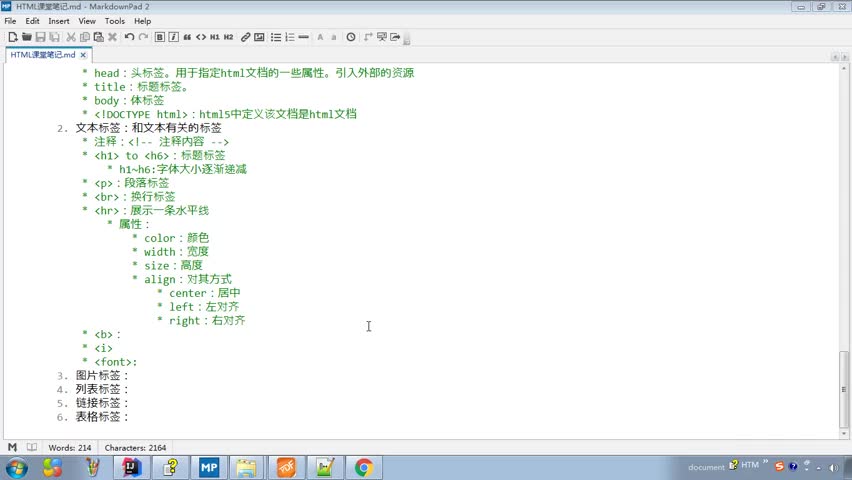Close the HTML课堂笔记.md tab
The height and width of the screenshot is (480, 852).
83,55
